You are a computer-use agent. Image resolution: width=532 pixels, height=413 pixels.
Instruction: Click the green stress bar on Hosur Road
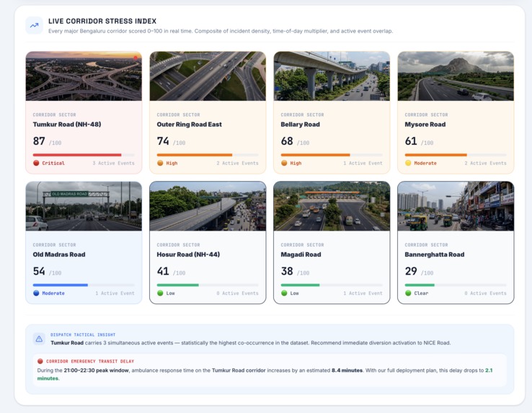(178, 285)
